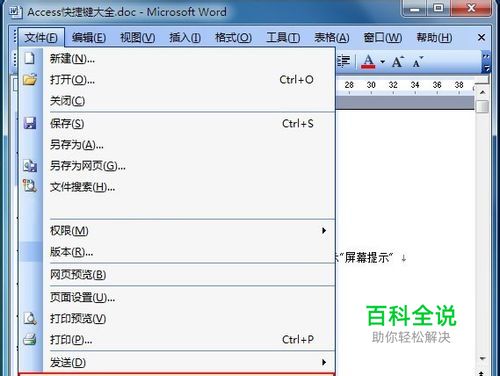Open the 插入(I) menu
Image resolution: width=500 pixels, height=376 pixels.
pos(185,38)
